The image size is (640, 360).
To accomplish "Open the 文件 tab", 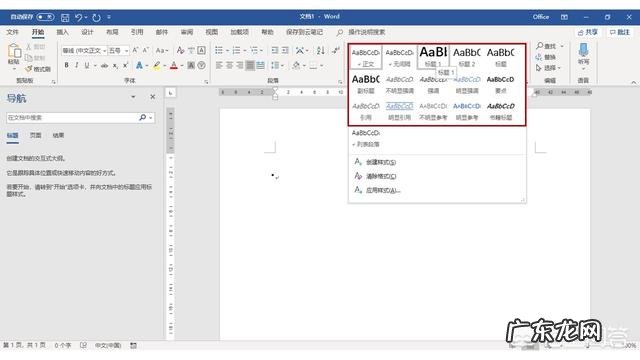I will [x=12, y=32].
